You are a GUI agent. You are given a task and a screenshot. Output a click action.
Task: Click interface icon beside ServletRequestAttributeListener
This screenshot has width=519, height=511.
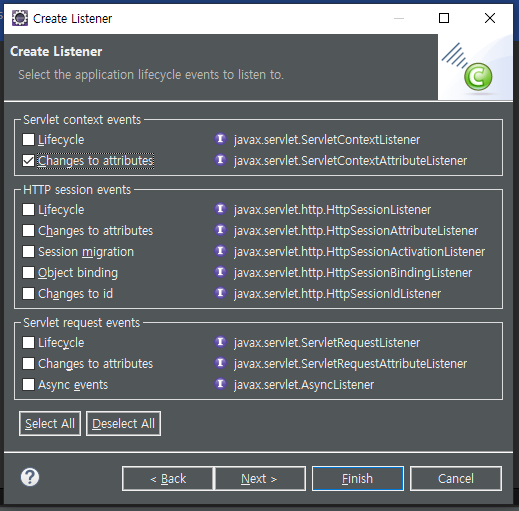[220, 363]
